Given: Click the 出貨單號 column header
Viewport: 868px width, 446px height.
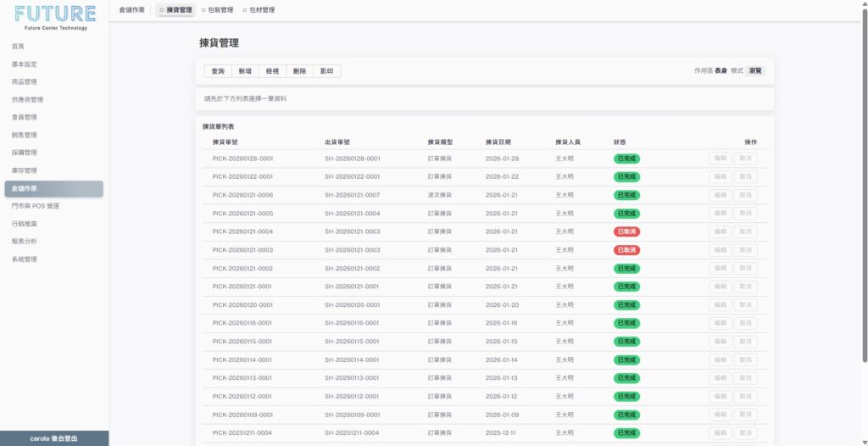Looking at the screenshot, I should 337,142.
